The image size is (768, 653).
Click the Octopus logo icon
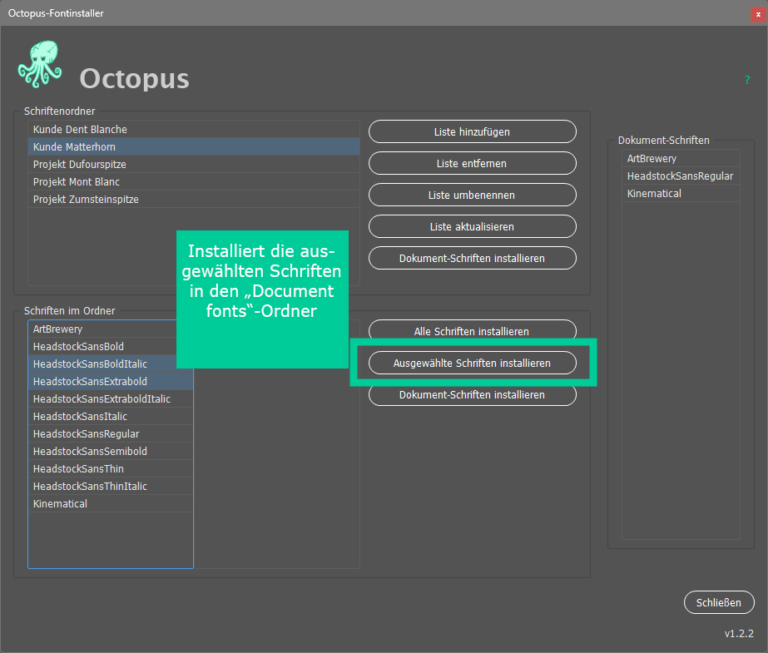(40, 64)
